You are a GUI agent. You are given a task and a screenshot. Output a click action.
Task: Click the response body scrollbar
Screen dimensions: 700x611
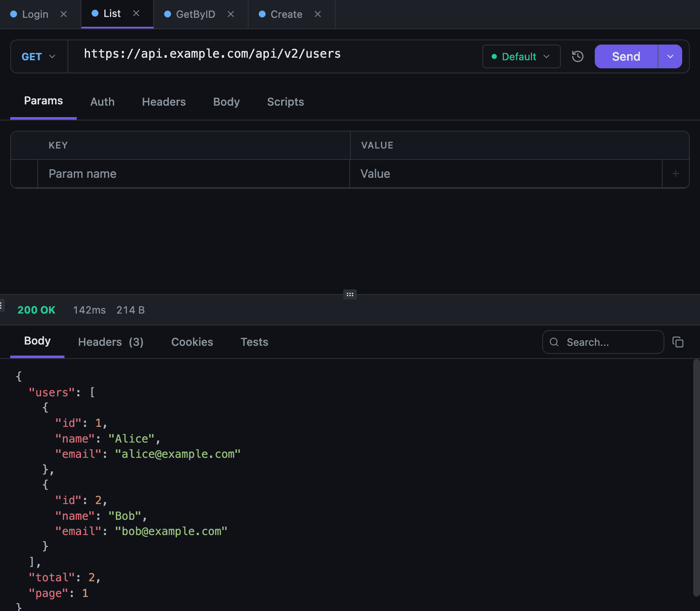pyautogui.click(x=696, y=478)
